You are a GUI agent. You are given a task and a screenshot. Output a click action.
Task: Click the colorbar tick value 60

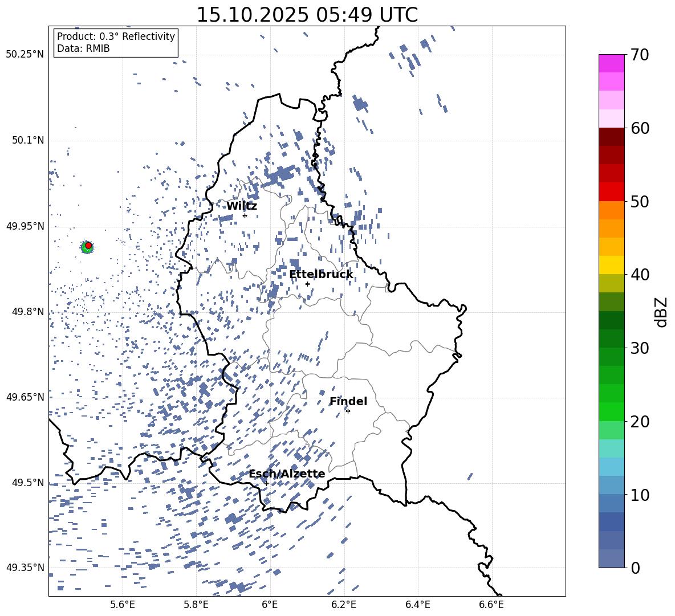(640, 128)
